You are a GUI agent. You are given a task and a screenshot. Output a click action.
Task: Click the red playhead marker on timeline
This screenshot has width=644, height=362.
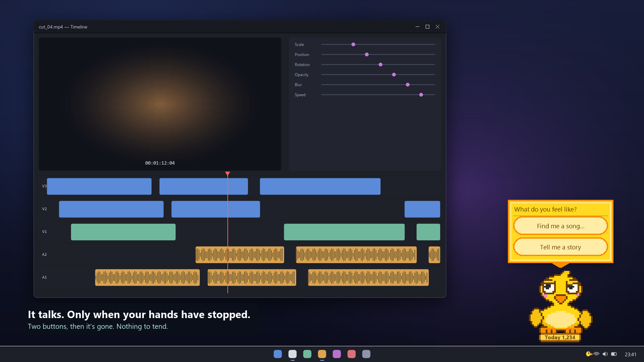click(x=227, y=174)
